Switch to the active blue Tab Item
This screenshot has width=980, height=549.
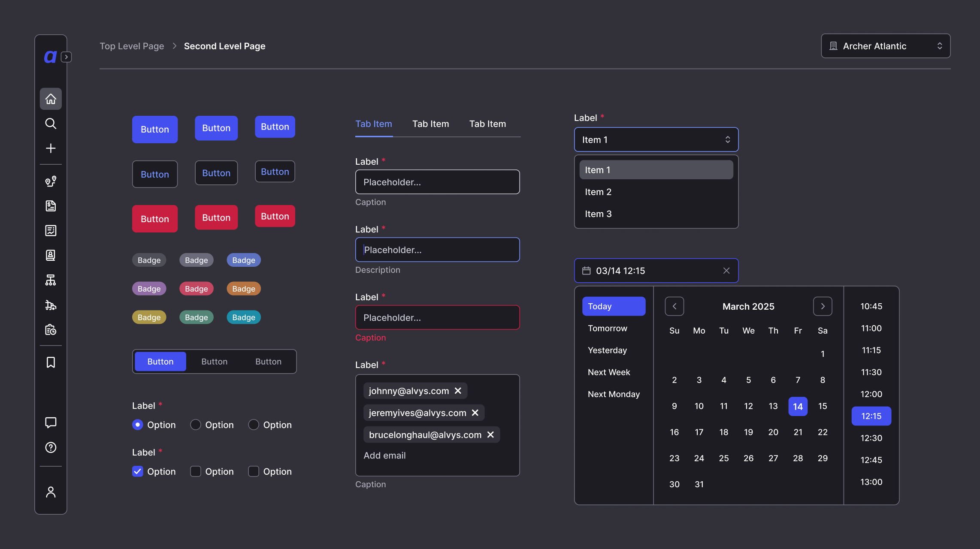tap(374, 124)
